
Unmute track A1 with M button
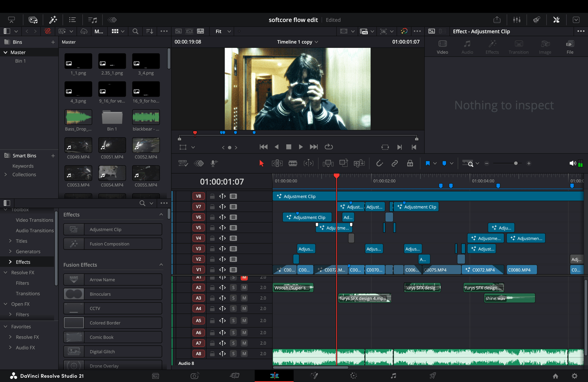[244, 277]
